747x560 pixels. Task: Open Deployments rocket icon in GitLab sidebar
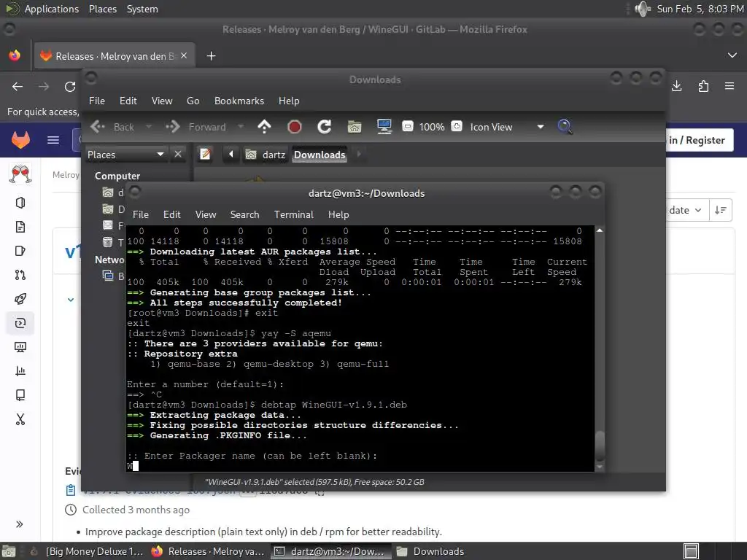coord(20,298)
